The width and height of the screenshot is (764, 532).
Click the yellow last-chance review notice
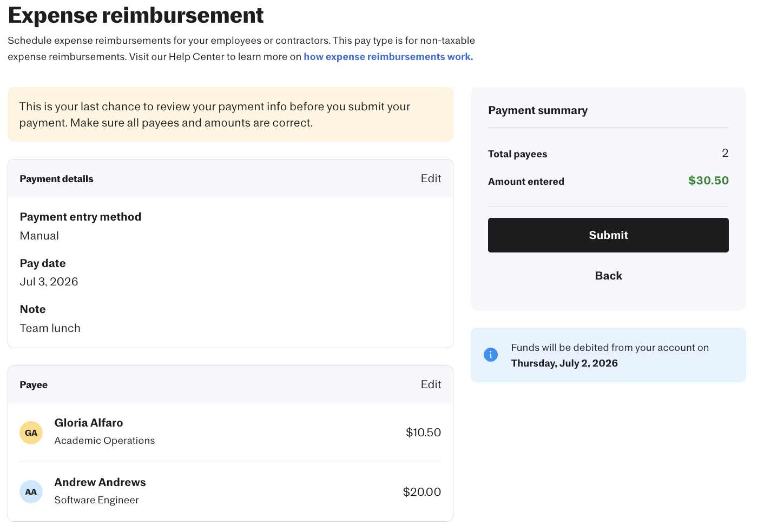pyautogui.click(x=230, y=115)
